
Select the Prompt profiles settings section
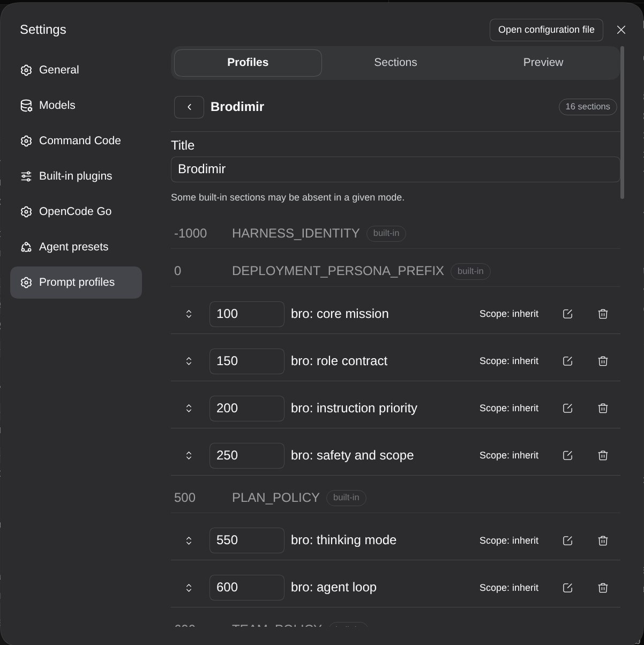pyautogui.click(x=76, y=283)
